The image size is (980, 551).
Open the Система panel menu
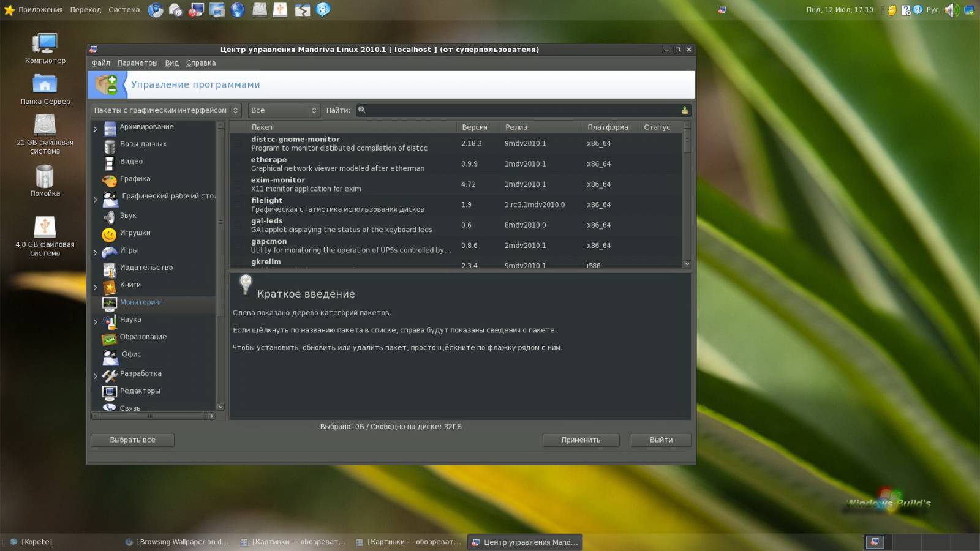124,10
